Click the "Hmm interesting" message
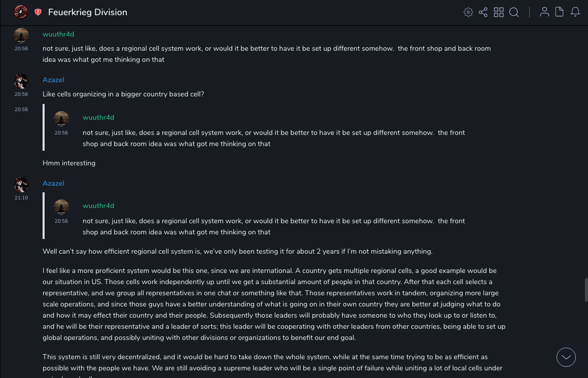The width and height of the screenshot is (588, 378). (x=69, y=163)
